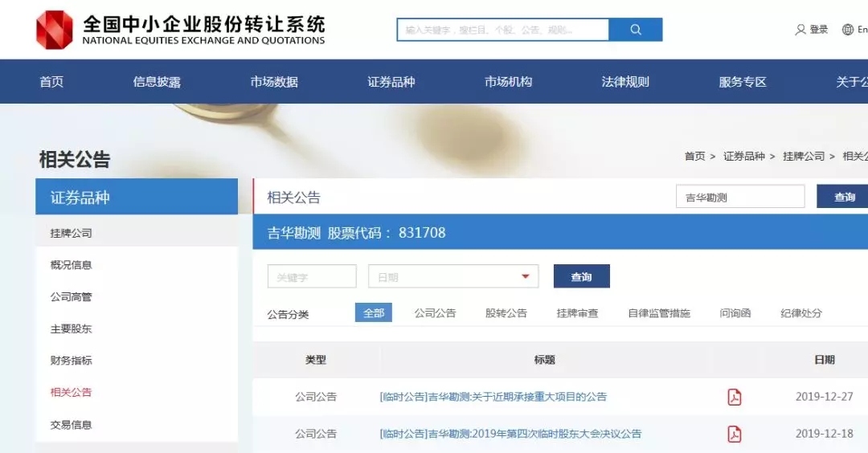Click stock code 831708 text
The height and width of the screenshot is (453, 868).
click(422, 232)
